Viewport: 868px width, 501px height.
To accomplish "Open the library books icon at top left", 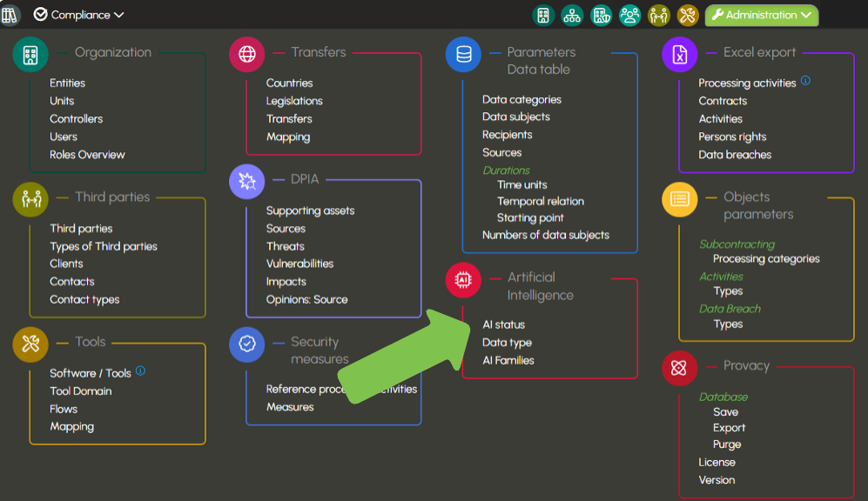I will (x=10, y=15).
